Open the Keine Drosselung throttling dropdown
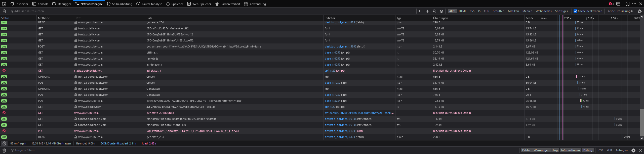The height and width of the screenshot is (154, 644). pos(620,11)
